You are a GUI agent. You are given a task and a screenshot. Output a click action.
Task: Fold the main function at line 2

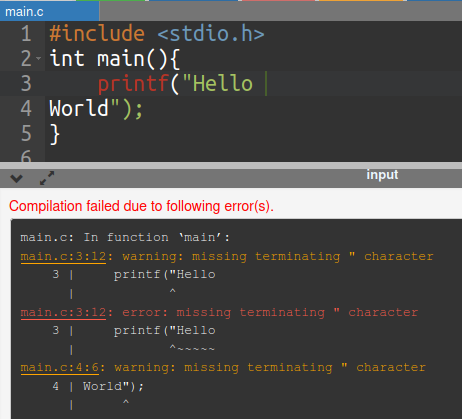coord(39,59)
